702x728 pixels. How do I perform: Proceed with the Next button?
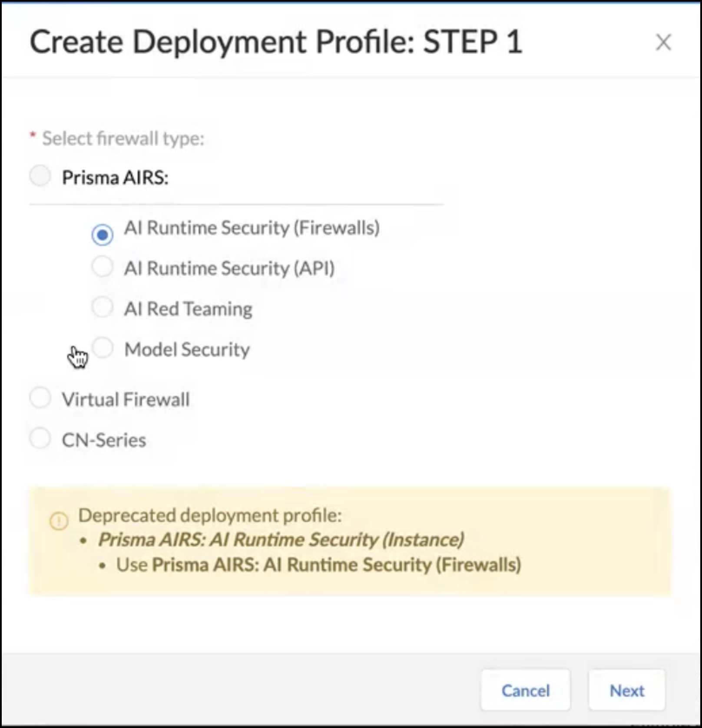(x=626, y=690)
